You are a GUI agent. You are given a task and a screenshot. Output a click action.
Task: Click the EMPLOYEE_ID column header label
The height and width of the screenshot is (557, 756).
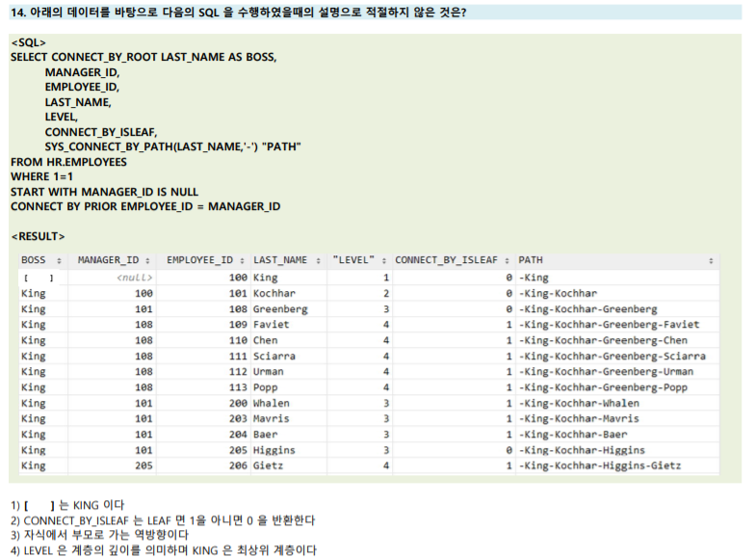point(199,260)
